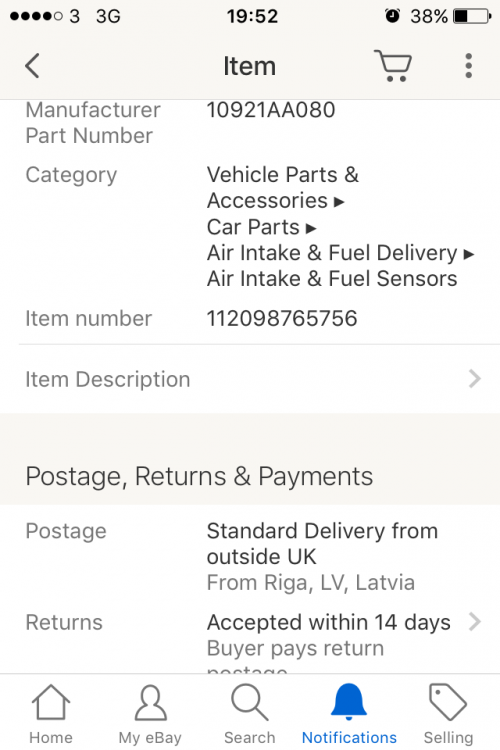Open the shopping cart
The image size is (500, 750).
click(393, 66)
